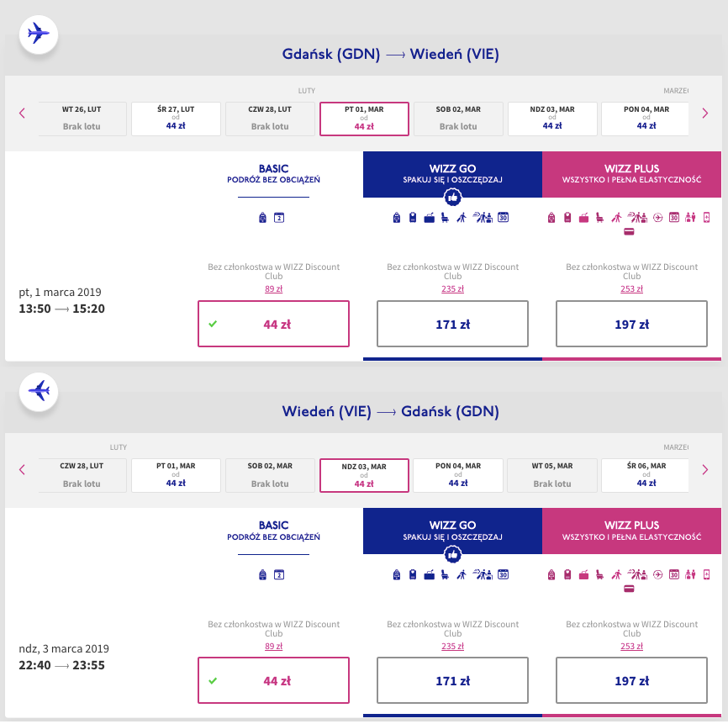This screenshot has width=728, height=724.
Task: Click the return flight airplane icon
Action: pyautogui.click(x=39, y=392)
